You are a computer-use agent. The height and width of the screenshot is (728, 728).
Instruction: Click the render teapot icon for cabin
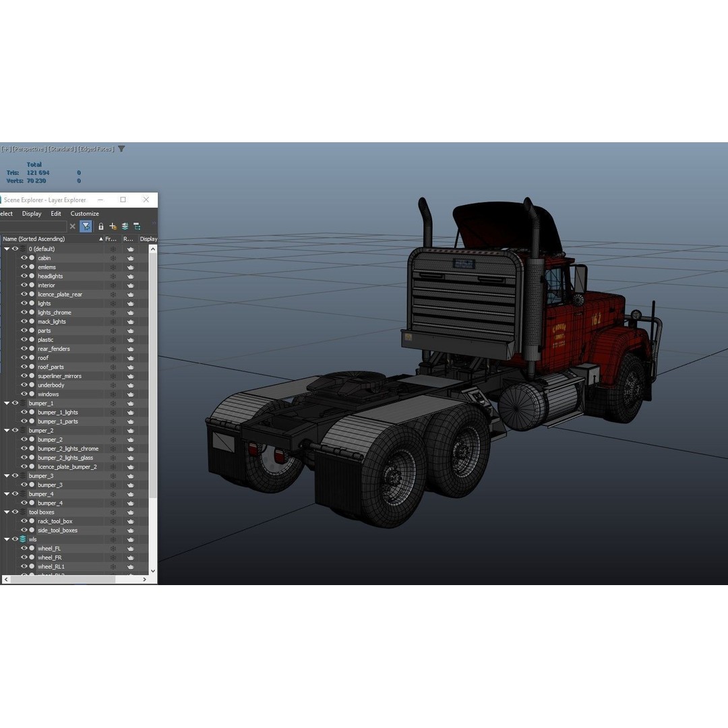point(131,258)
